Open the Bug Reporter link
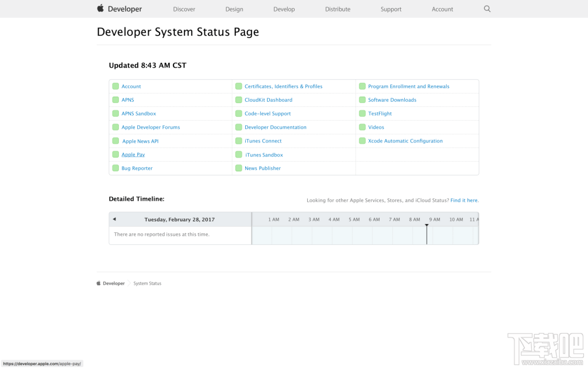 pyautogui.click(x=137, y=168)
